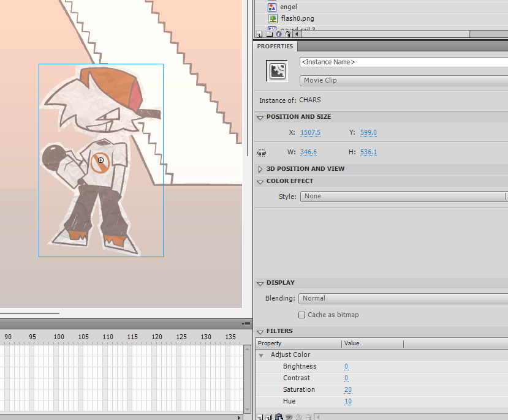Collapse the Display section
This screenshot has height=420, width=508.
[260, 283]
